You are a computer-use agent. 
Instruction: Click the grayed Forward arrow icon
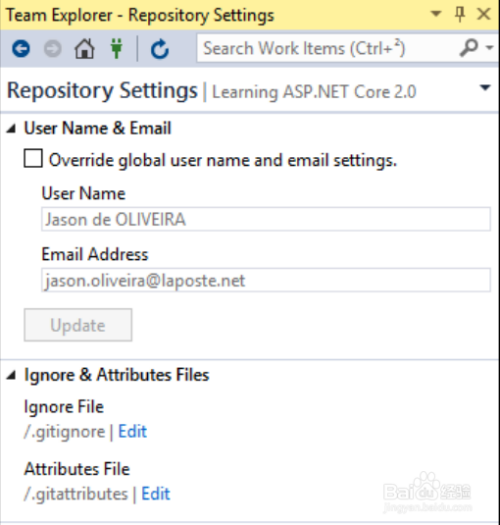click(53, 49)
